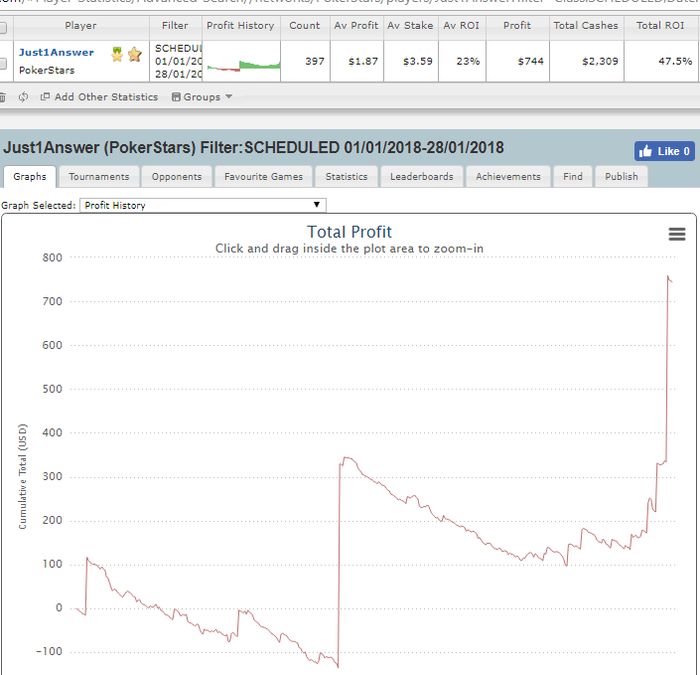
Task: Sort by the Player column header
Action: coord(81,25)
